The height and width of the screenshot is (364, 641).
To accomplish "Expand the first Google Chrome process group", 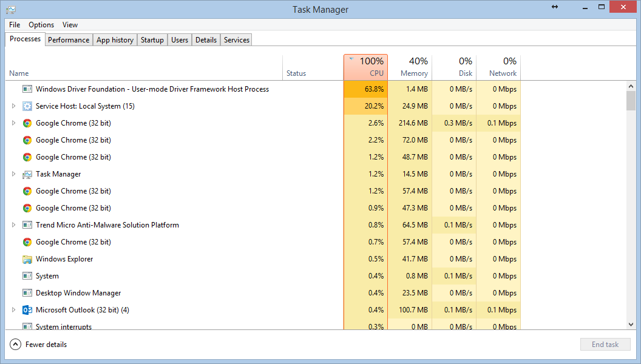I will point(13,123).
